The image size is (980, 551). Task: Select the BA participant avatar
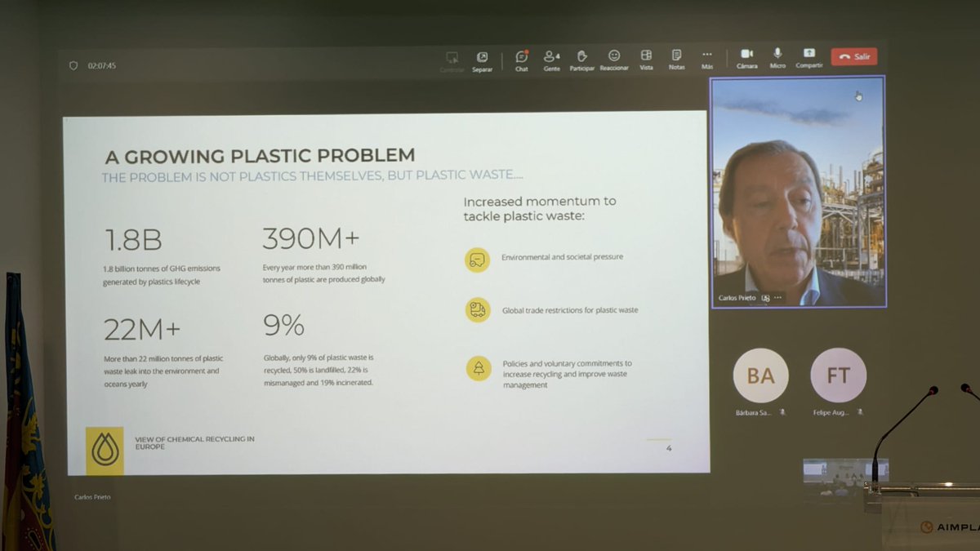[x=760, y=375]
